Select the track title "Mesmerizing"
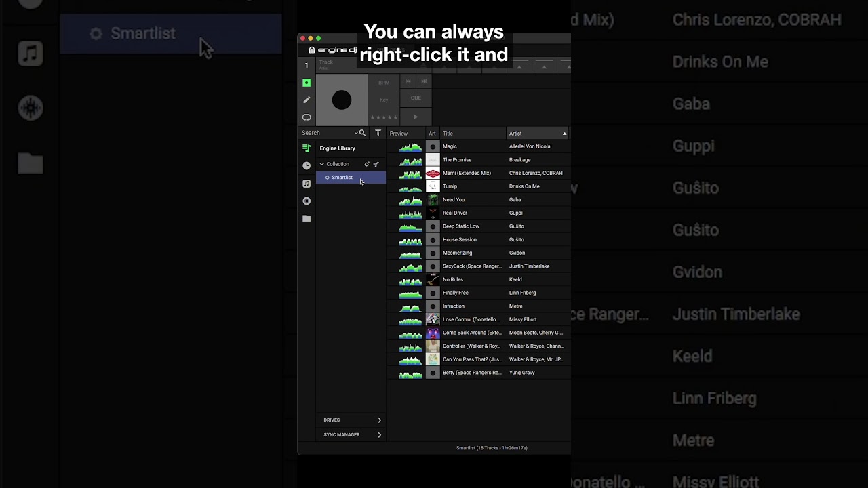 point(458,253)
